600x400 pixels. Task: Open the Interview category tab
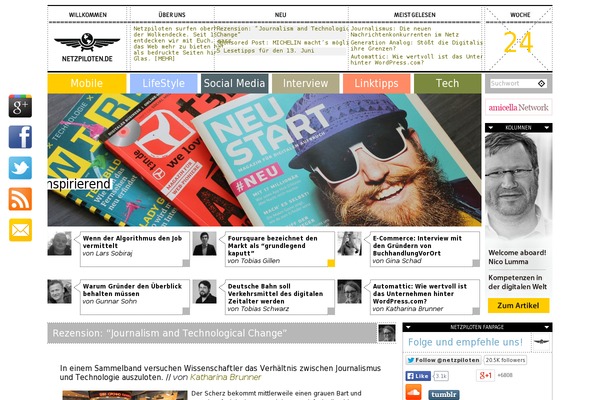pos(306,83)
